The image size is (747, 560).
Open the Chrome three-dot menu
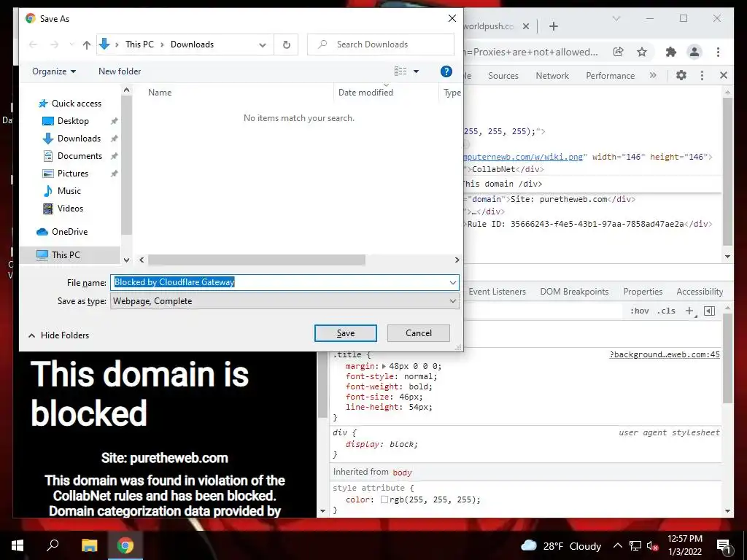[x=718, y=52]
